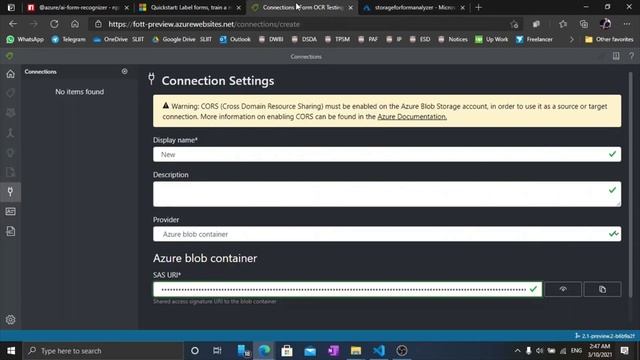The width and height of the screenshot is (640, 360).
Task: Switch to Quickstart Label forms browser tab
Action: [x=190, y=7]
